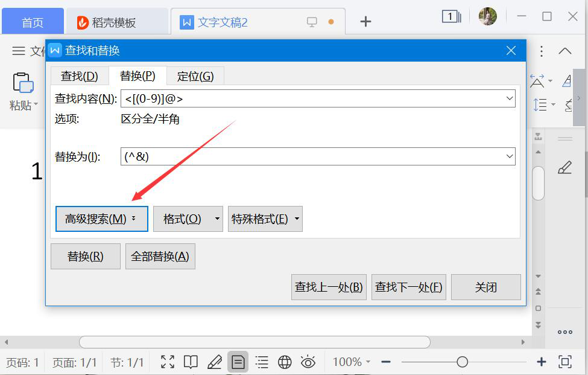Screen dimensions: 588x375
Task: Open the hamburger file menu icon
Action: 18,51
